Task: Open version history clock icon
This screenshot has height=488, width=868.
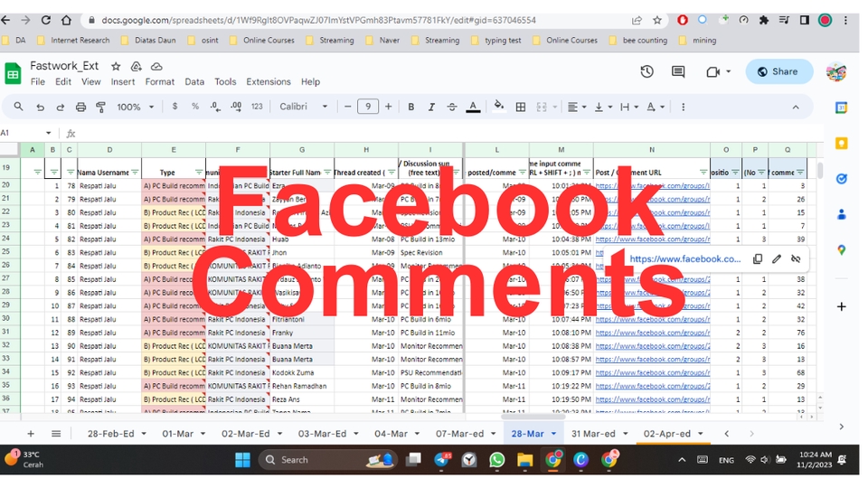Action: coord(646,71)
